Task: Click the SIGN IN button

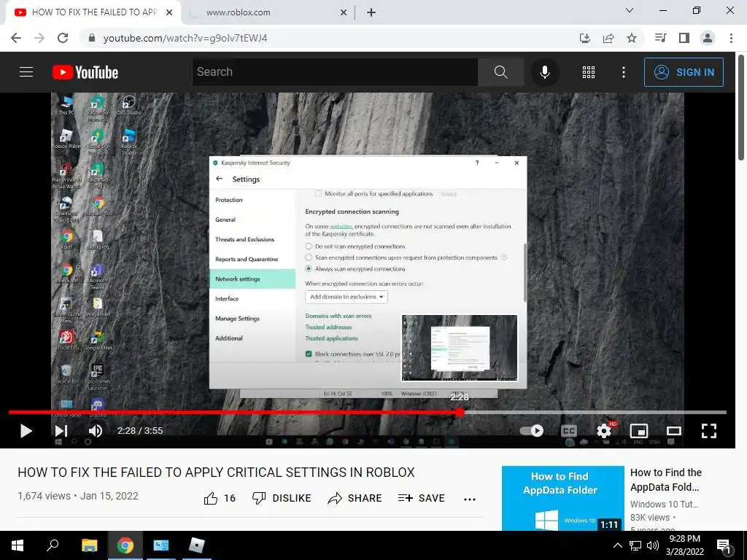Action: [684, 72]
